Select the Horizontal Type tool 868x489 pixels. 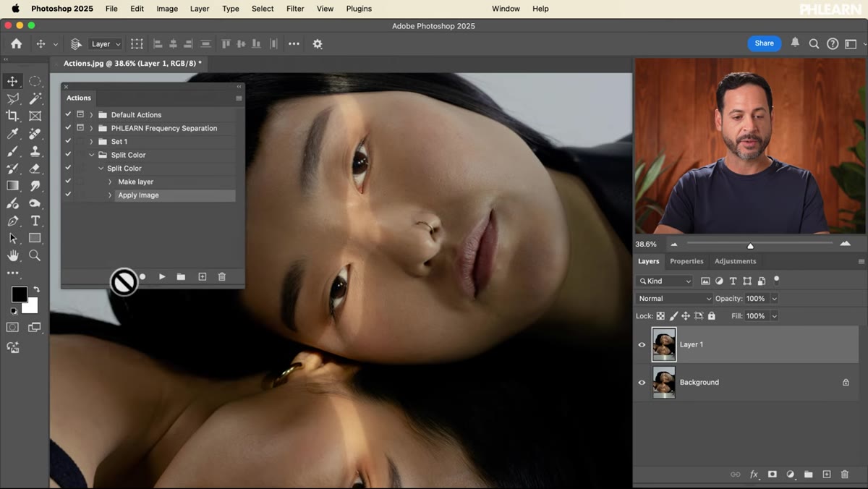coord(35,221)
